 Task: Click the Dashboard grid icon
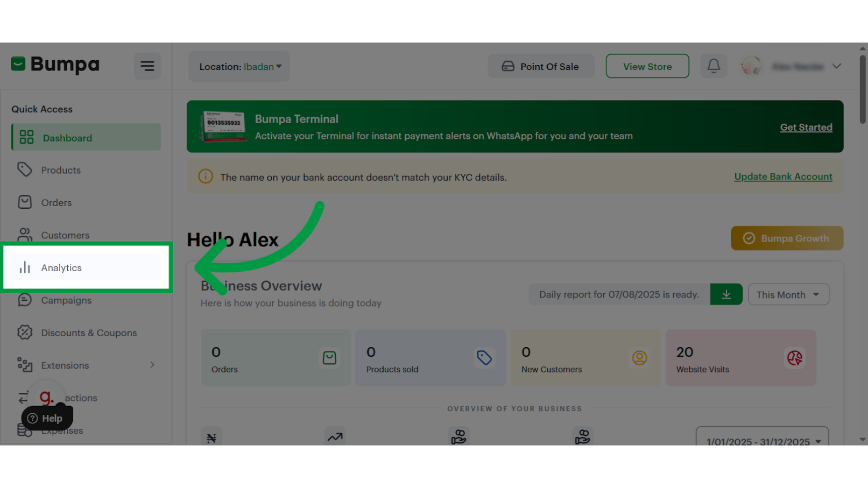26,137
